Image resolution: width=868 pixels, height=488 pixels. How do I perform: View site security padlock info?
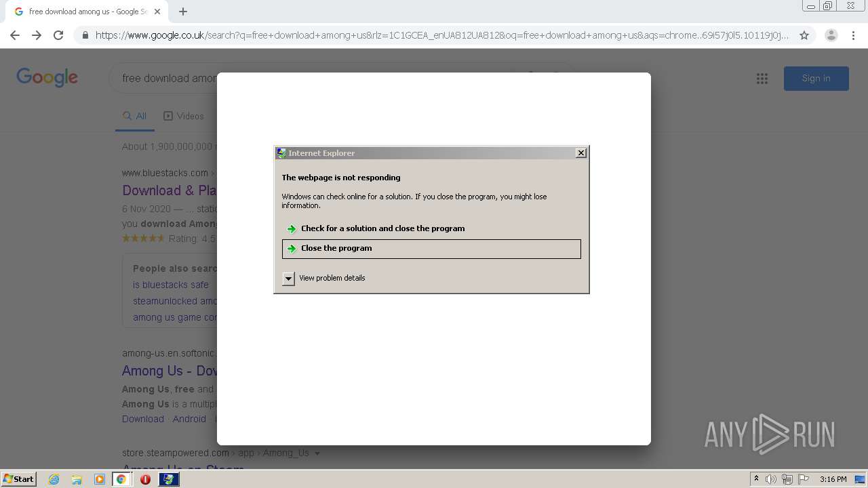85,35
